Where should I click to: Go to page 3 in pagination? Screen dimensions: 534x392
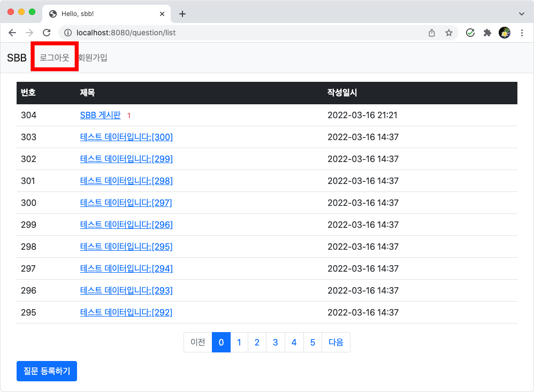coord(276,342)
